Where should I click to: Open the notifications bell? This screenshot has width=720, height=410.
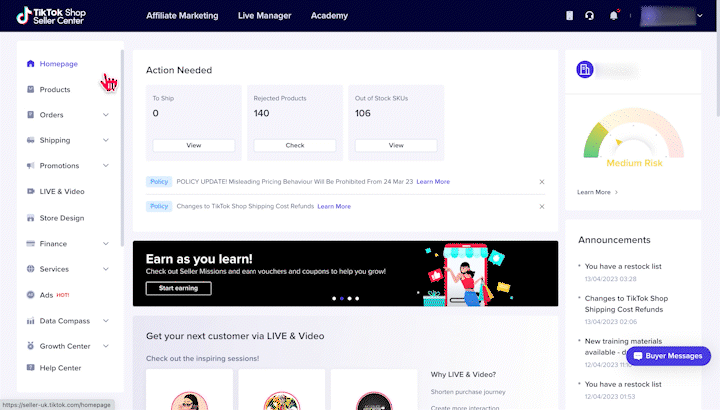click(x=614, y=16)
